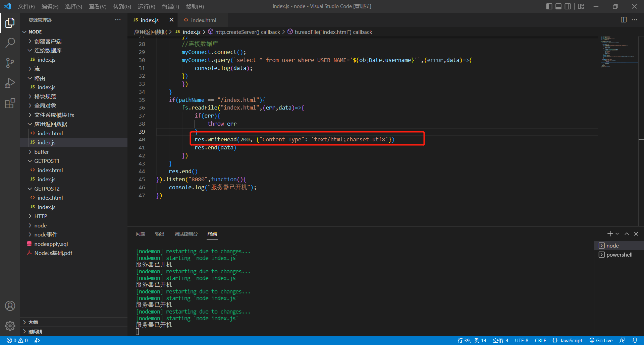The height and width of the screenshot is (345, 644).
Task: Click the code minimap preview
Action: point(618,52)
